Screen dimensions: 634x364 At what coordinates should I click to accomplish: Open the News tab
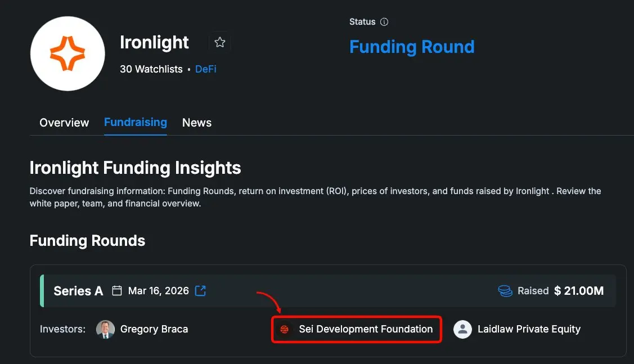click(x=197, y=123)
